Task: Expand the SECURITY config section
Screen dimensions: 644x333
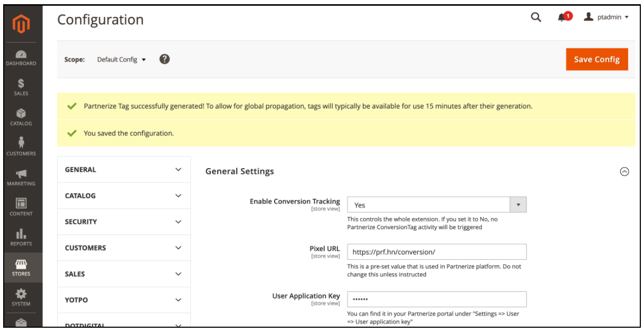Action: pos(123,222)
